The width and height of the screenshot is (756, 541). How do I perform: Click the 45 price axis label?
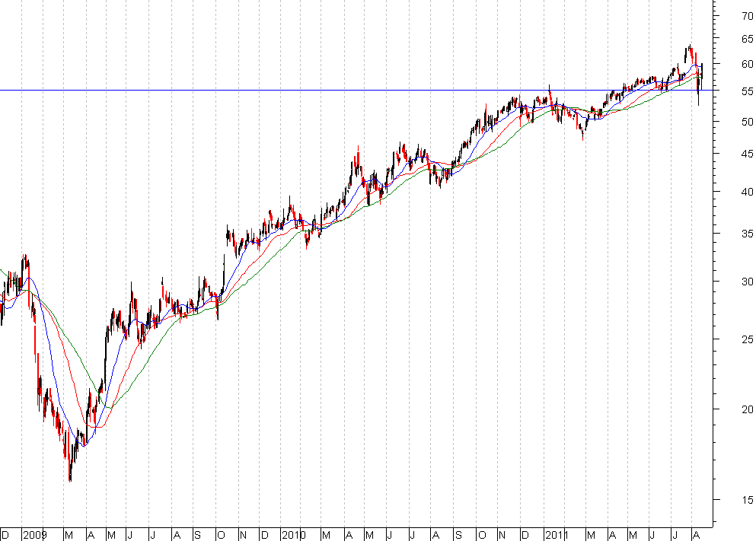747,154
